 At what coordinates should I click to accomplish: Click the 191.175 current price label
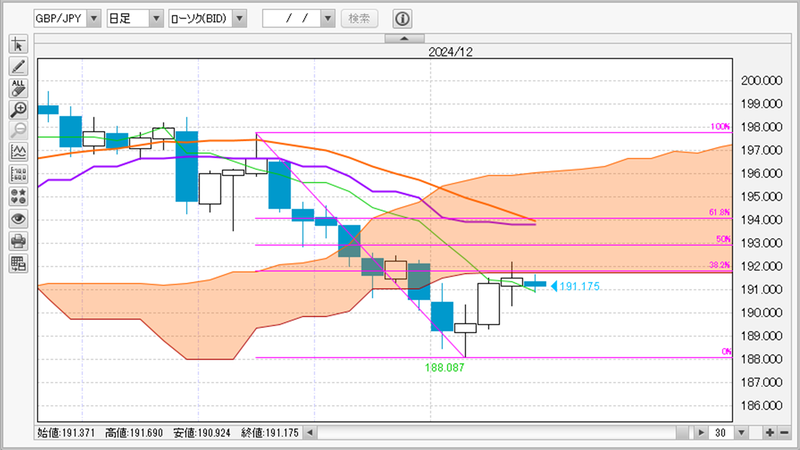[579, 286]
